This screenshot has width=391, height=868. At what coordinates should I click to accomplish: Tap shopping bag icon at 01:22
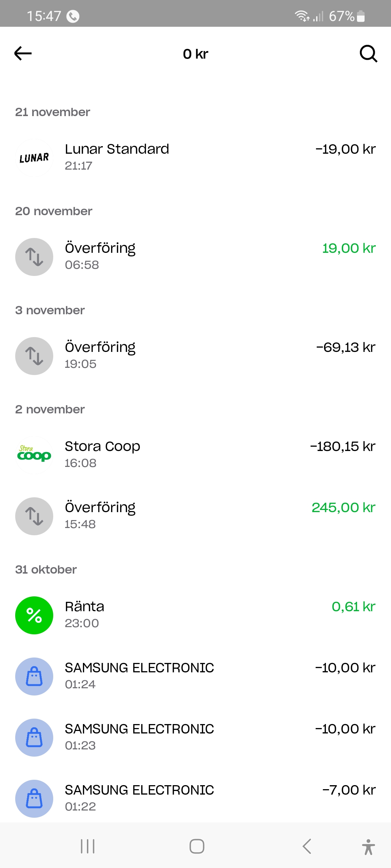(x=34, y=799)
